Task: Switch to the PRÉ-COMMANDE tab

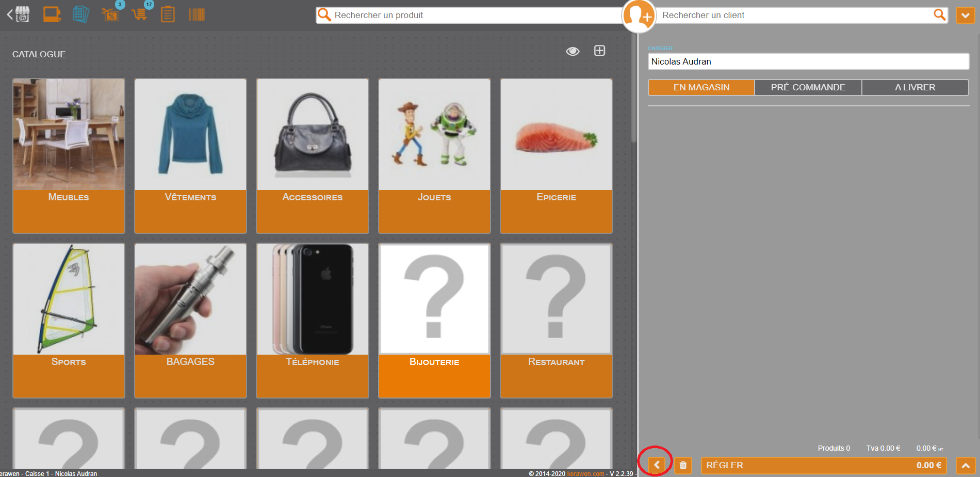Action: 808,87
